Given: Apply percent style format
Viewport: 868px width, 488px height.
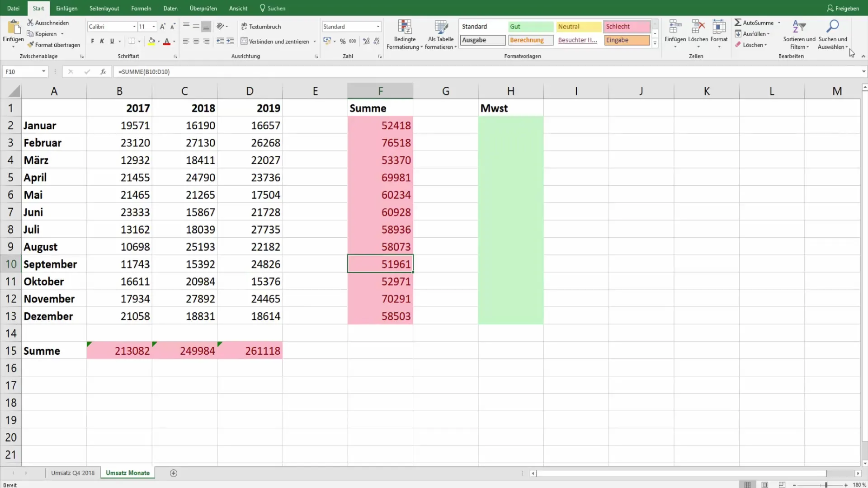Looking at the screenshot, I should pos(343,41).
